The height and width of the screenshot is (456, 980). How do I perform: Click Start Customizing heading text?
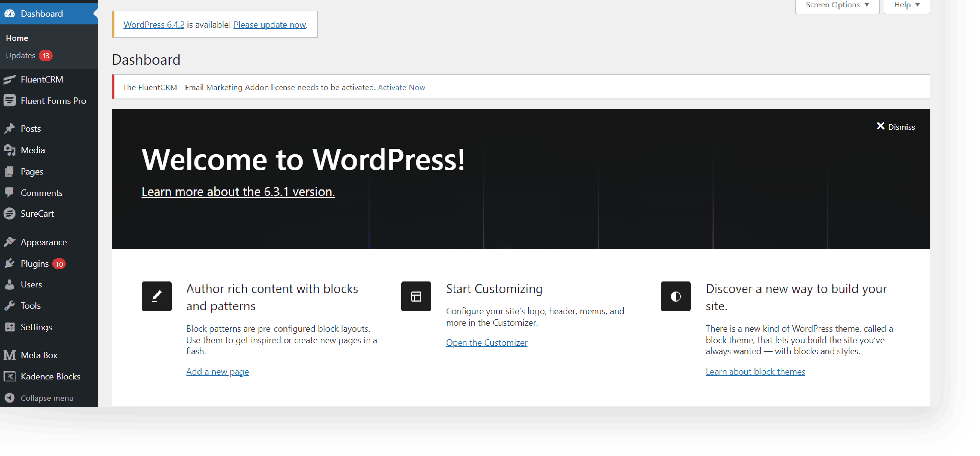click(494, 289)
